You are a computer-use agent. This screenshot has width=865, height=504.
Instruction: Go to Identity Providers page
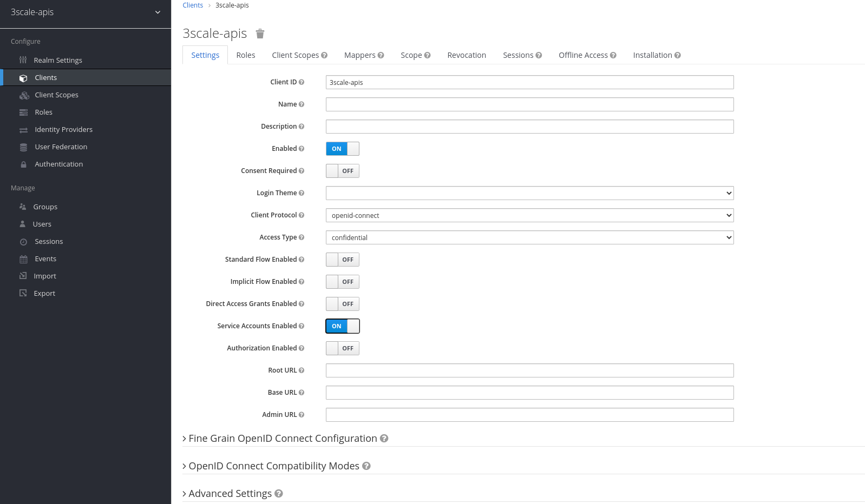[64, 130]
